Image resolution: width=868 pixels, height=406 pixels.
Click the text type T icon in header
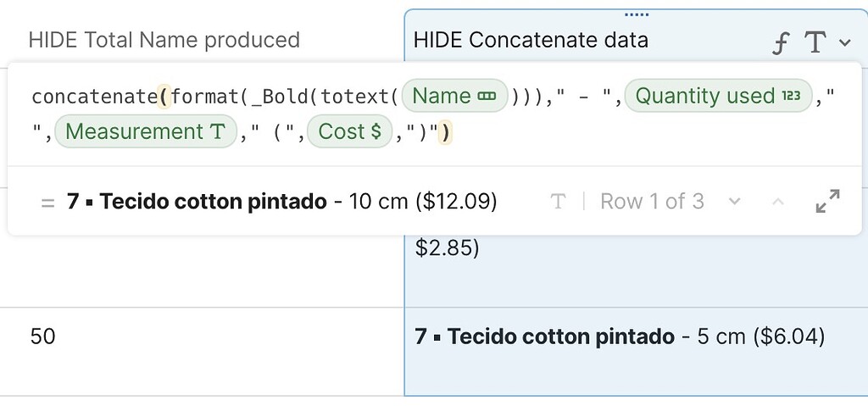click(815, 42)
